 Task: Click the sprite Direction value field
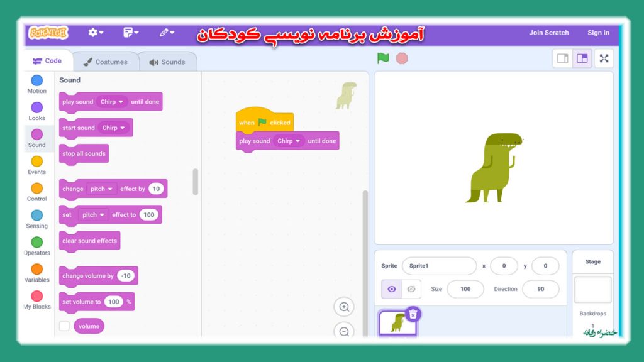tap(540, 289)
